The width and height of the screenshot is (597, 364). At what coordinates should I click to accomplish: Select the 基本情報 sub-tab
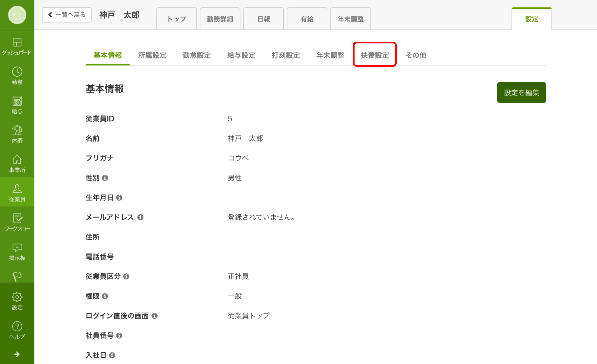pyautogui.click(x=108, y=55)
